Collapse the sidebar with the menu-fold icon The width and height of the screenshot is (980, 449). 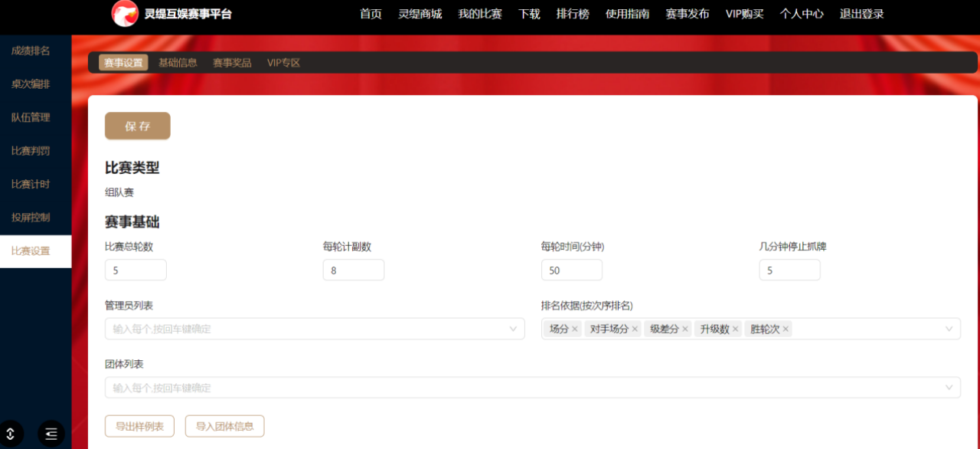(51, 433)
